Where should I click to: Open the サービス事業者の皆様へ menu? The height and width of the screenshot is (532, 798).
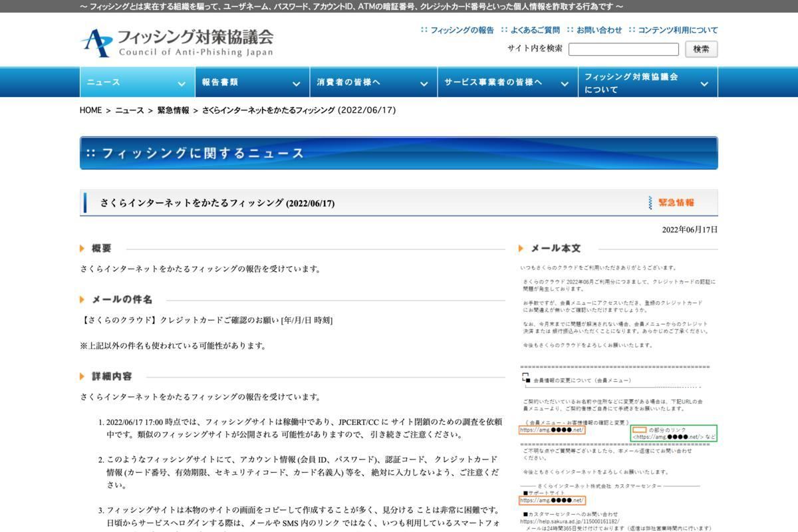pyautogui.click(x=507, y=82)
